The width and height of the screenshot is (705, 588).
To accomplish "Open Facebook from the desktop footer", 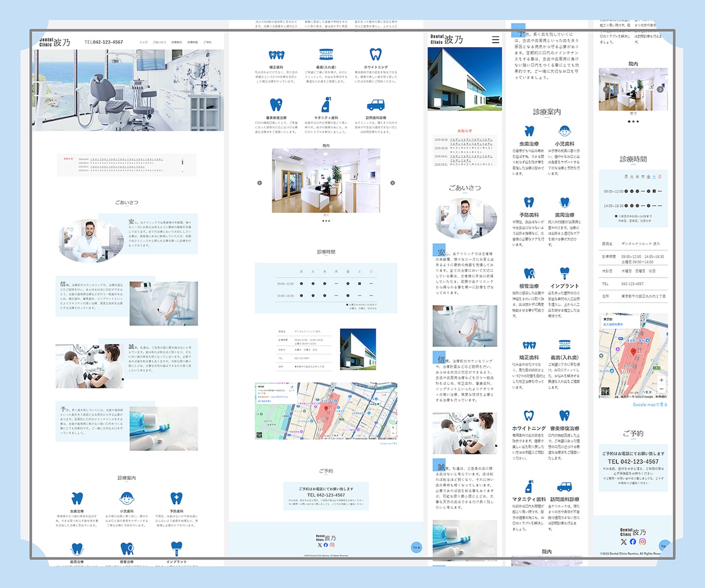I will pos(326,545).
